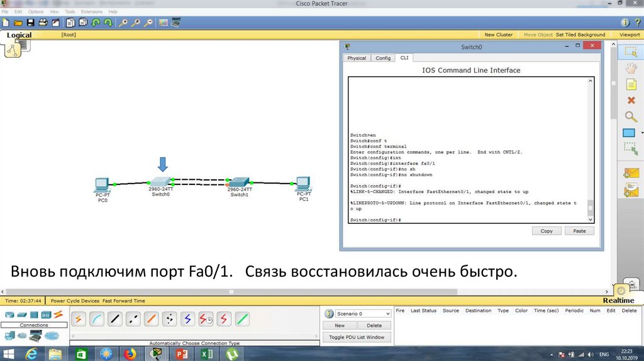Click the Paste toolbar icon

coord(83,23)
